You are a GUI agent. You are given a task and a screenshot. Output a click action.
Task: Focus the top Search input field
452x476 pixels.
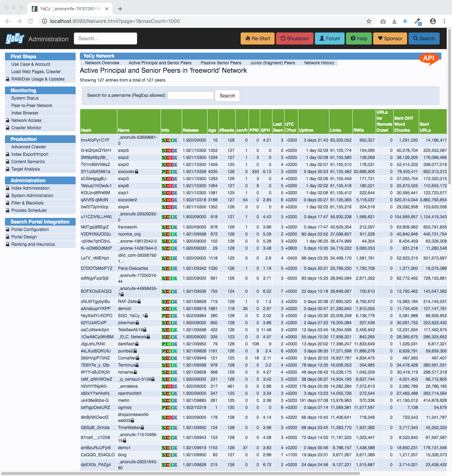tap(105, 38)
